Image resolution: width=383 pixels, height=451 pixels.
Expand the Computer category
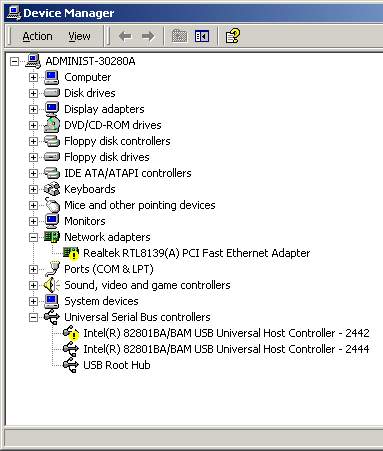pos(33,77)
